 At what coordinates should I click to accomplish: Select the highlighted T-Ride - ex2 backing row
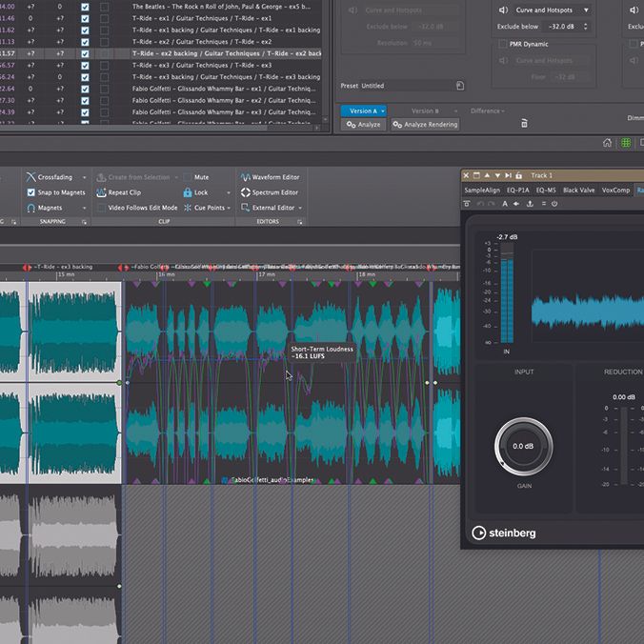(x=161, y=53)
